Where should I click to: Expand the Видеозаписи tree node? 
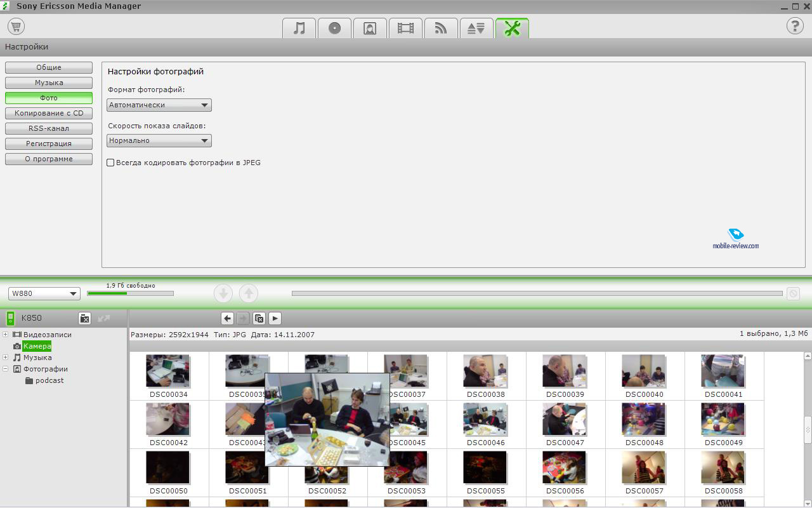(x=6, y=335)
